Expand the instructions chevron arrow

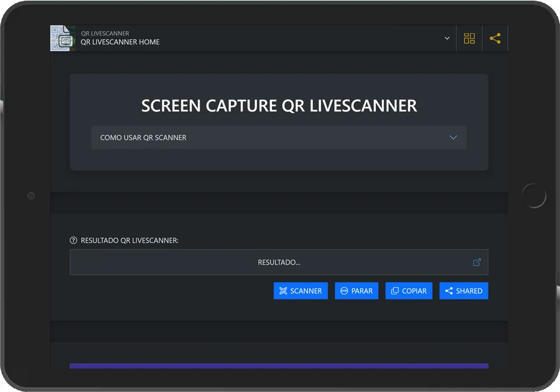click(453, 138)
